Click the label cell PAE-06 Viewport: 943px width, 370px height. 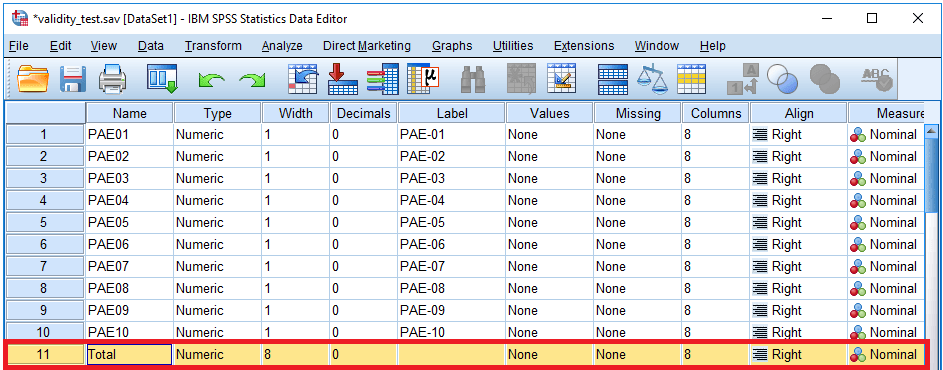click(x=452, y=244)
